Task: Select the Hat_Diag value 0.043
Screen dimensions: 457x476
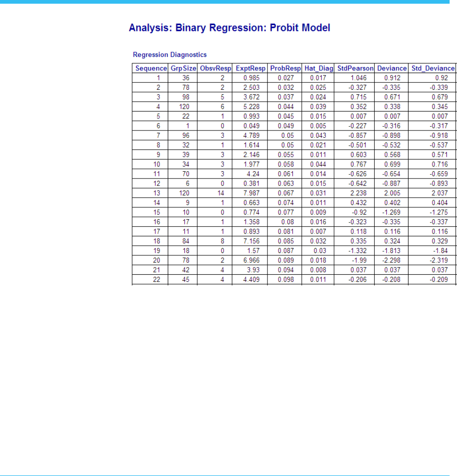Action: click(x=318, y=136)
